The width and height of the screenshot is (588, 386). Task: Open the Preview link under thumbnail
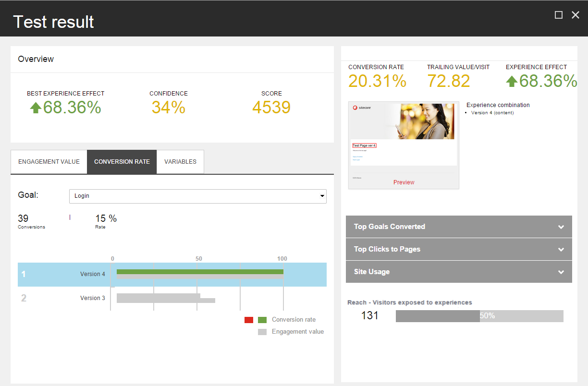pos(404,182)
